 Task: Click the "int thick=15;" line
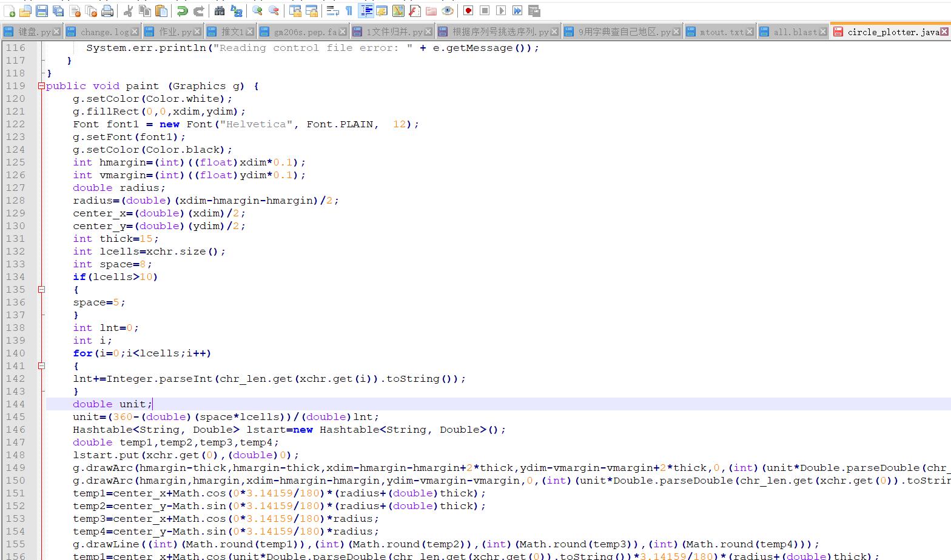(116, 239)
